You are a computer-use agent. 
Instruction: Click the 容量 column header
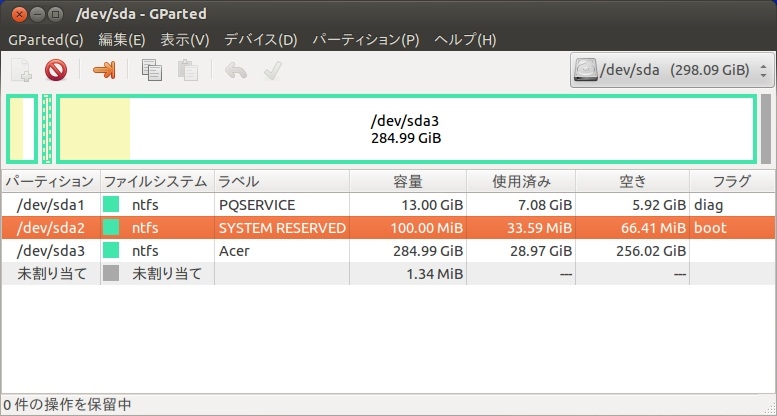tap(408, 182)
